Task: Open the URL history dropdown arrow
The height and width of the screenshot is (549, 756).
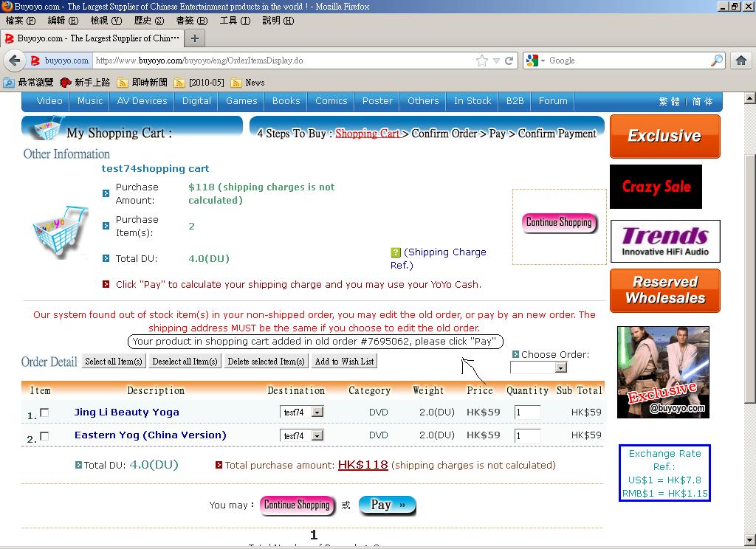Action: (497, 61)
